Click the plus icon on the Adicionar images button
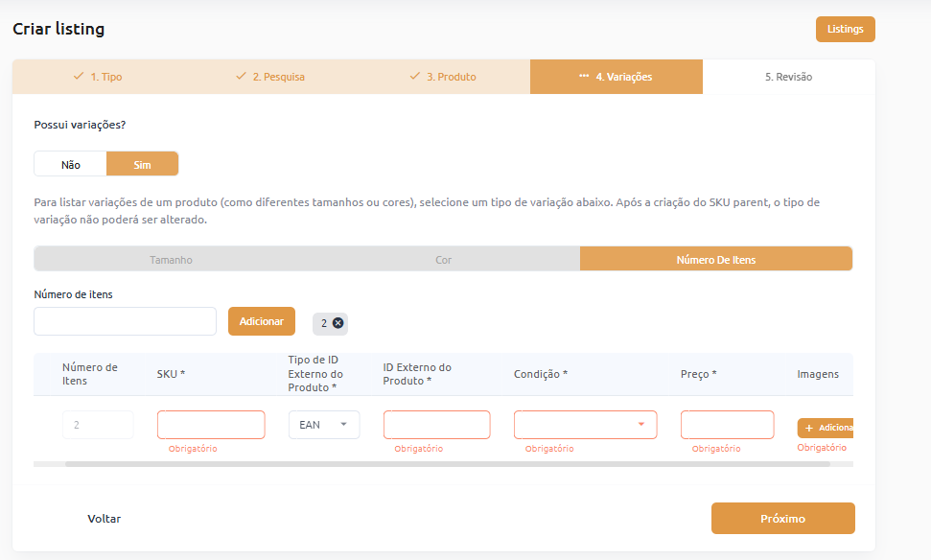The width and height of the screenshot is (931, 560). pos(809,428)
